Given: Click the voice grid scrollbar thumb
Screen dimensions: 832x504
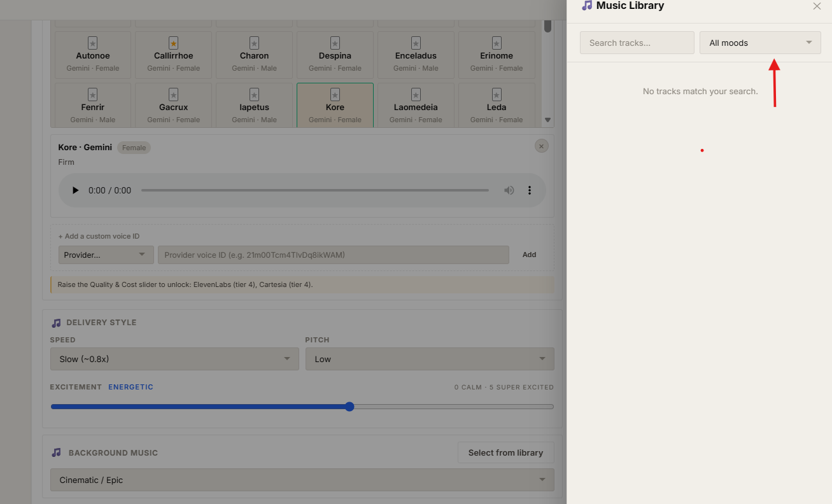Looking at the screenshot, I should point(547,25).
